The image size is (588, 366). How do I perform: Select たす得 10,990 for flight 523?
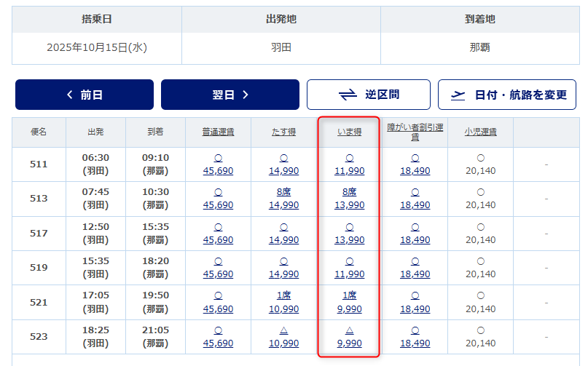284,343
